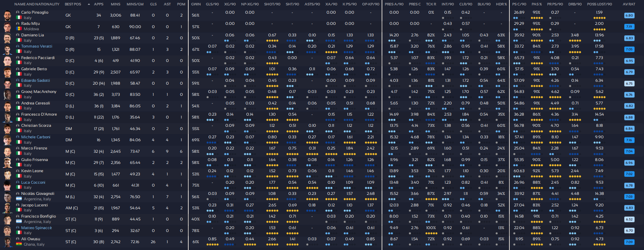Sort by the POM column header
Image resolution: width=644 pixels, height=250 pixels.
click(181, 4)
